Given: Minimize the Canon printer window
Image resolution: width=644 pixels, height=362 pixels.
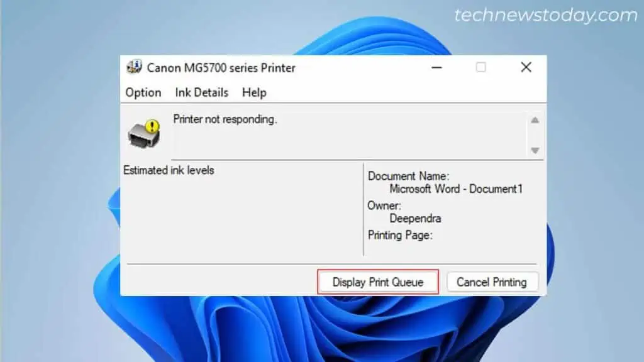Looking at the screenshot, I should tap(437, 67).
